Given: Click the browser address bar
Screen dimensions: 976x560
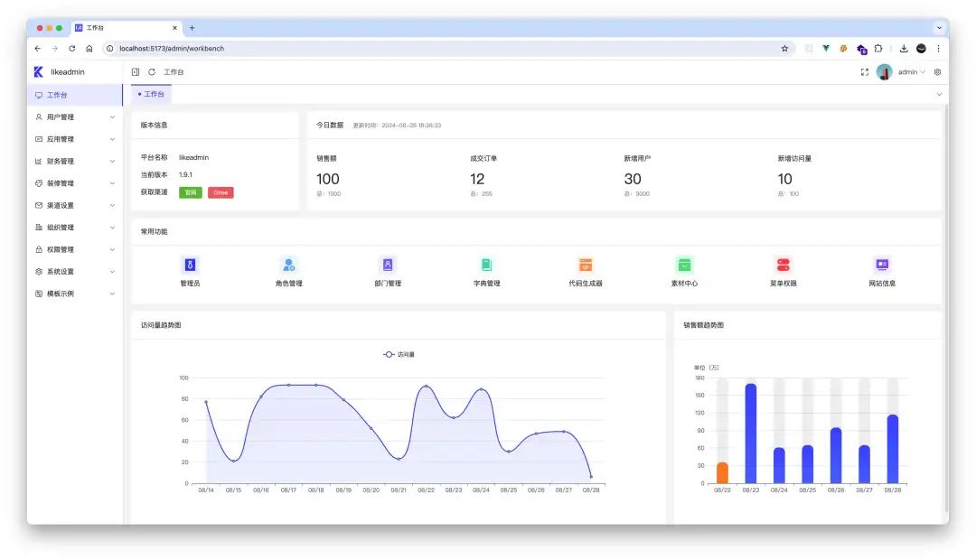Looking at the screenshot, I should [443, 49].
